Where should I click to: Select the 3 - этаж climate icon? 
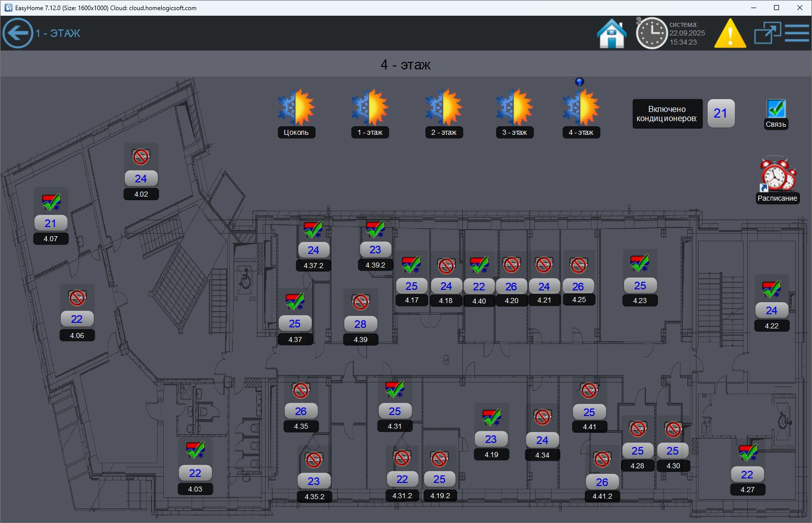(x=514, y=108)
